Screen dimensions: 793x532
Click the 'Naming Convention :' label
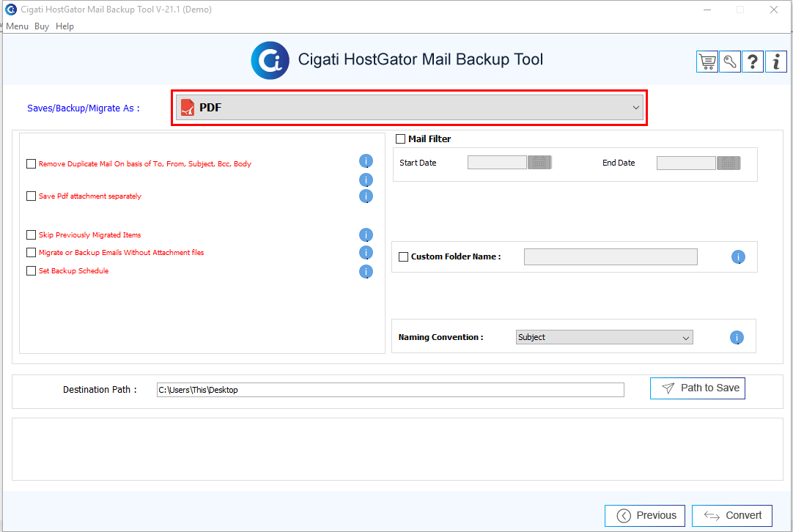(440, 337)
